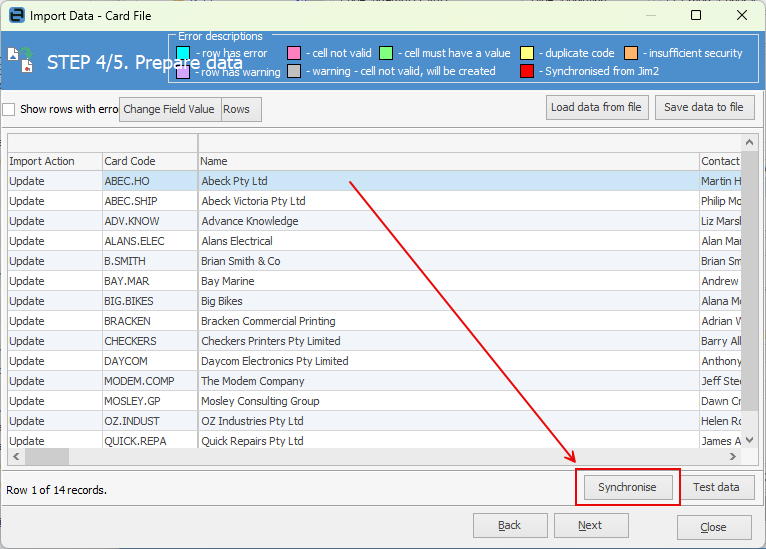Select card code DAYCOM cell
This screenshot has height=549, width=766.
tap(149, 361)
